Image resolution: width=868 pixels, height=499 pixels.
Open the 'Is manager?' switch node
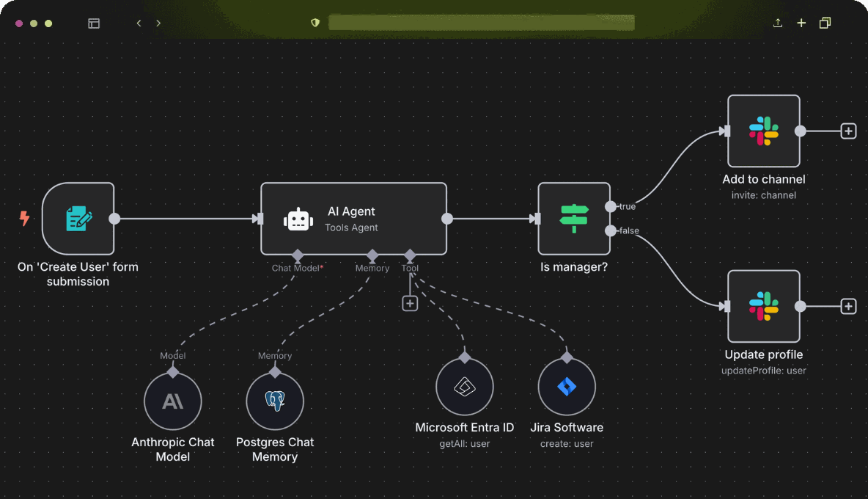pyautogui.click(x=573, y=219)
